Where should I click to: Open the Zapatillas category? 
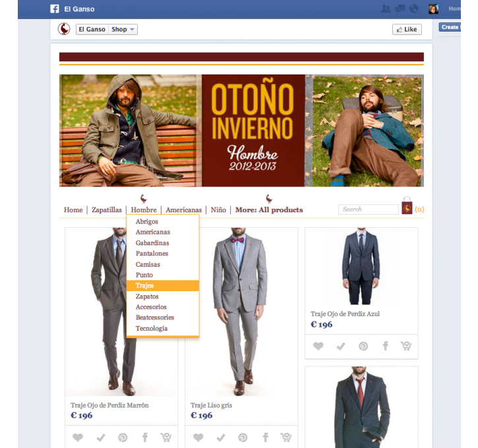pyautogui.click(x=107, y=210)
